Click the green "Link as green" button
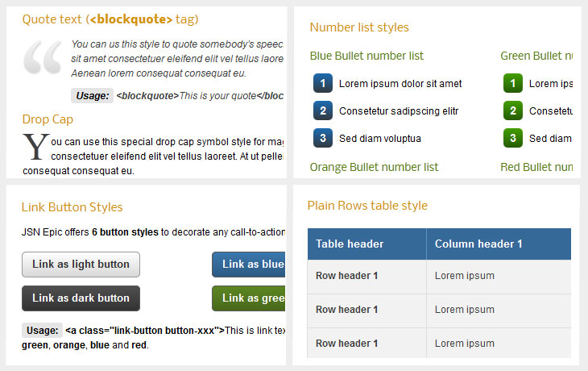This screenshot has height=371, width=588. click(249, 298)
